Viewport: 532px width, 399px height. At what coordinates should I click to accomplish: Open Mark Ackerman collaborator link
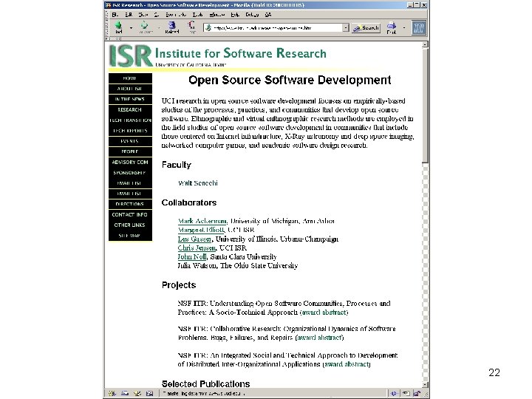click(x=202, y=221)
